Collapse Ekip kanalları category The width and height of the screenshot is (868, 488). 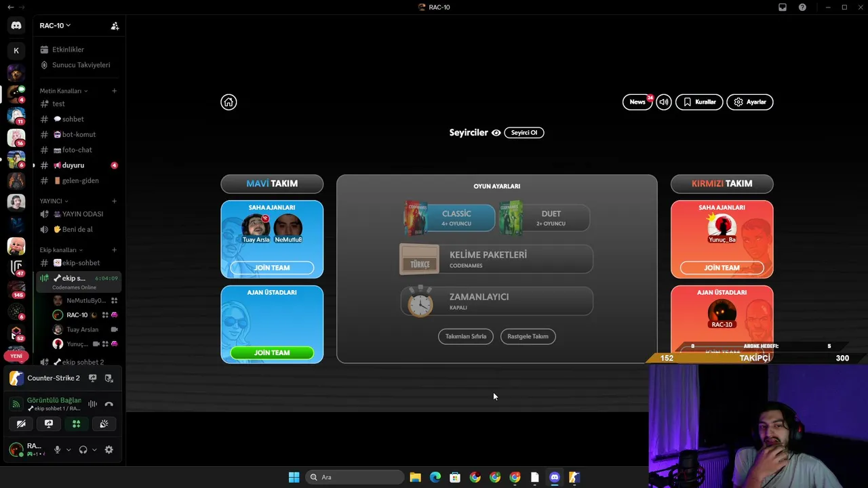coord(60,250)
